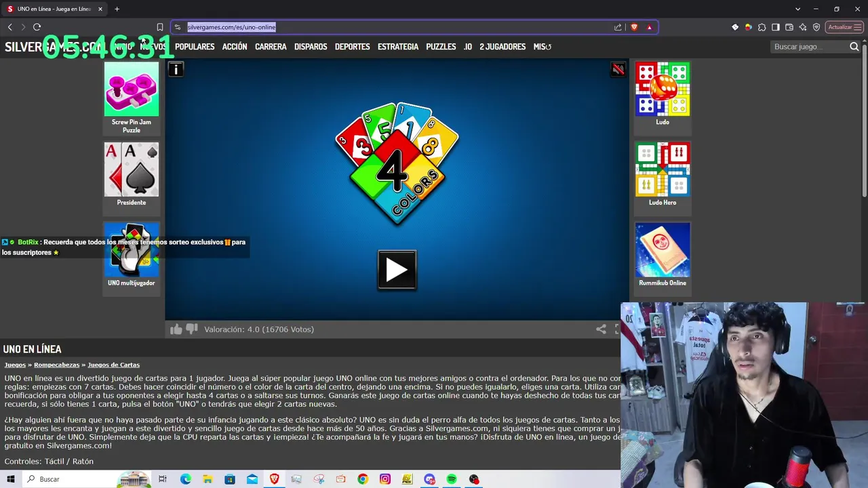
Task: Open Brave Rewards triangle icon
Action: [649, 27]
